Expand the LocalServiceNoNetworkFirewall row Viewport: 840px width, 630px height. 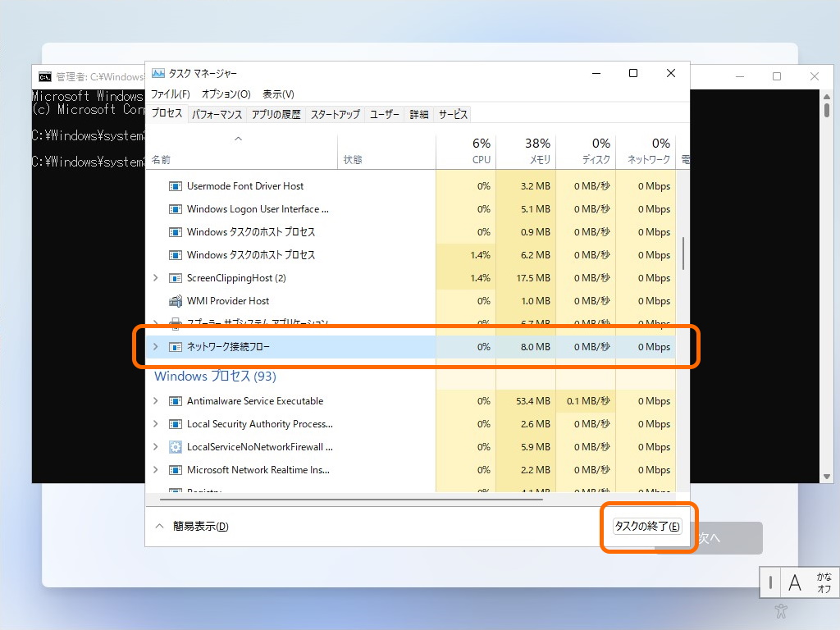(156, 447)
